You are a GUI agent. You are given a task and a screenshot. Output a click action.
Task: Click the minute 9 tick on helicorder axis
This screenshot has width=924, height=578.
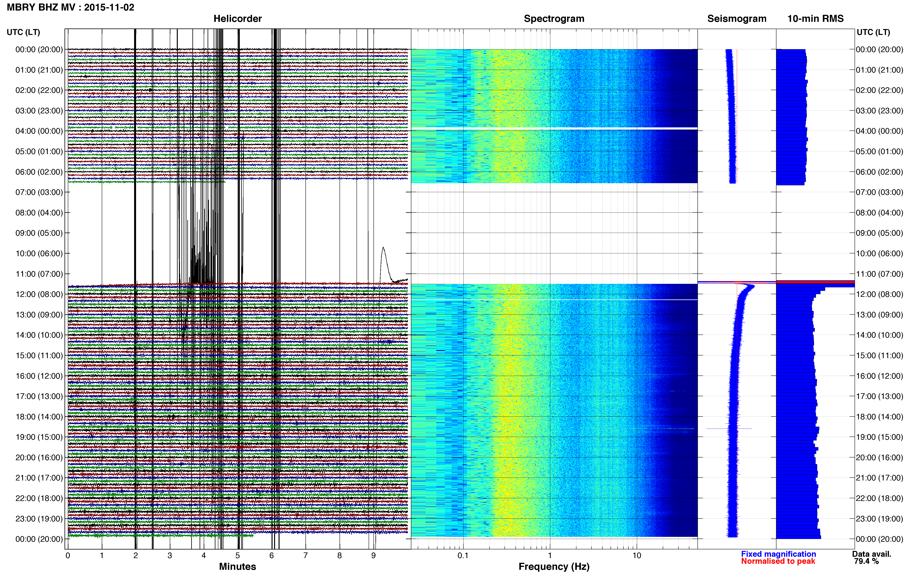click(373, 555)
